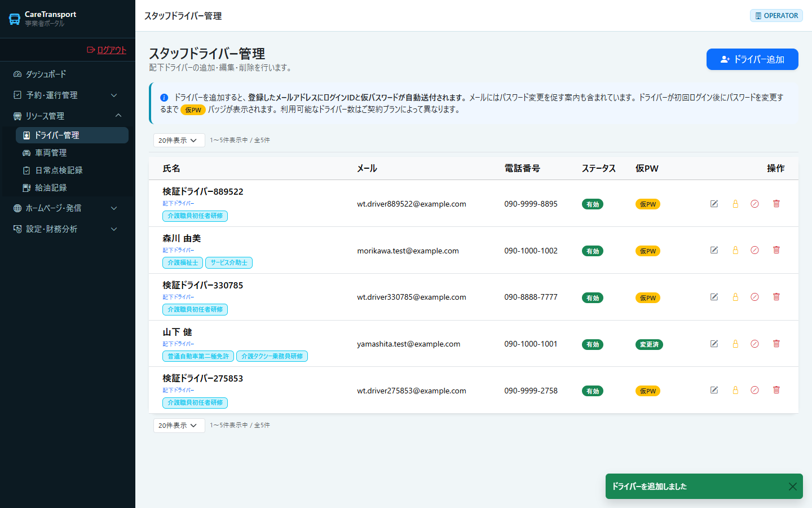This screenshot has height=508, width=812.
Task: Click the ドライバー追加 button
Action: [752, 59]
